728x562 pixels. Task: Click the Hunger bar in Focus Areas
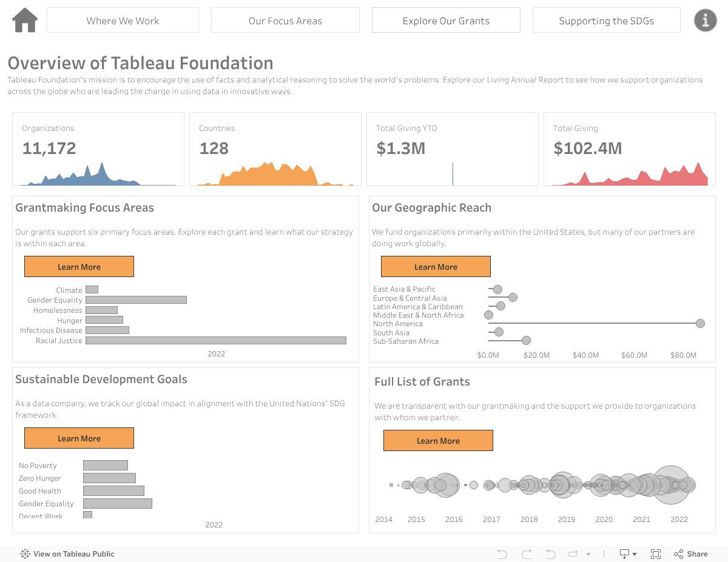click(104, 320)
